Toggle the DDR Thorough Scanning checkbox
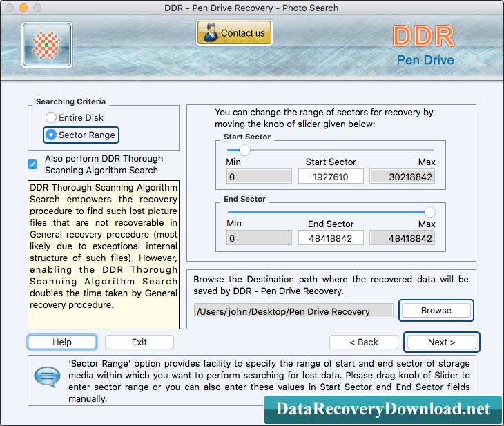Image resolution: width=504 pixels, height=426 pixels. [32, 164]
